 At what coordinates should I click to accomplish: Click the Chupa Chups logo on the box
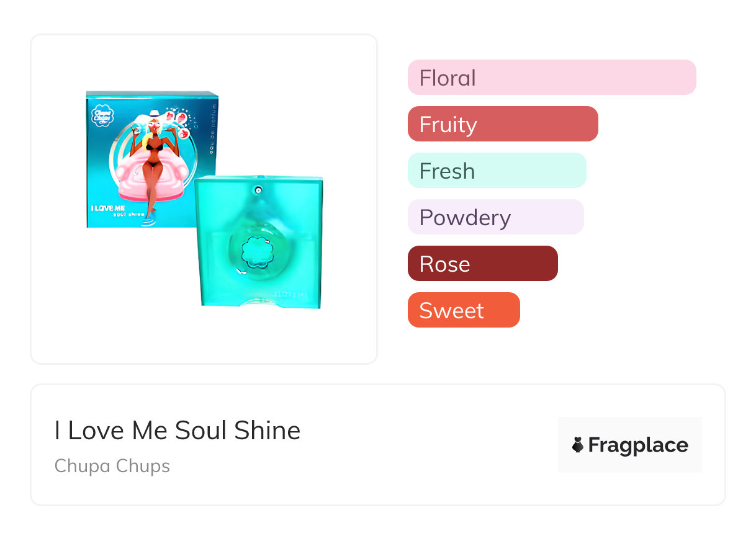coord(100,117)
